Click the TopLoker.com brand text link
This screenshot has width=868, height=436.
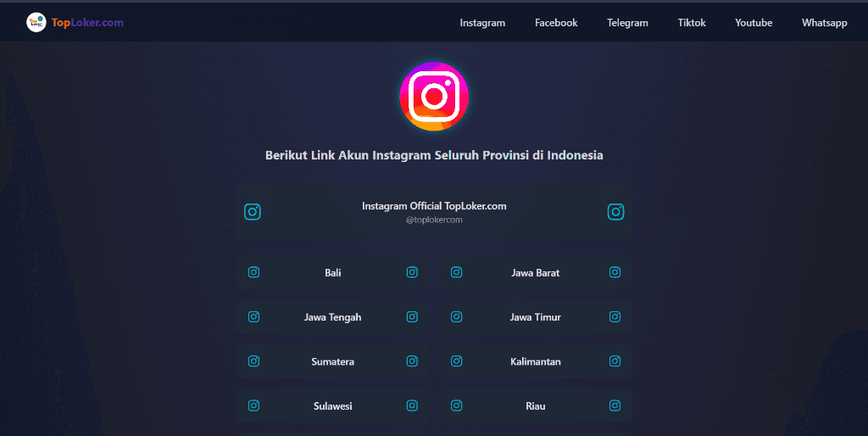tap(87, 23)
